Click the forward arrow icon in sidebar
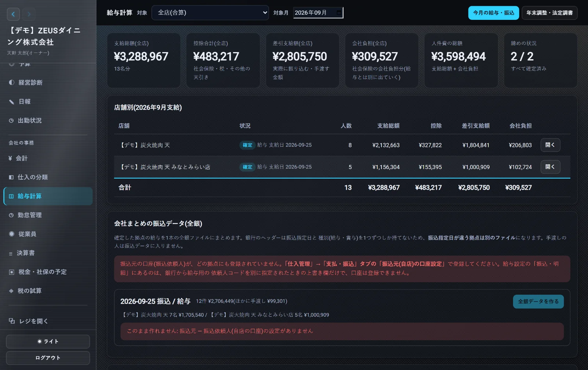Image resolution: width=588 pixels, height=370 pixels. (29, 14)
